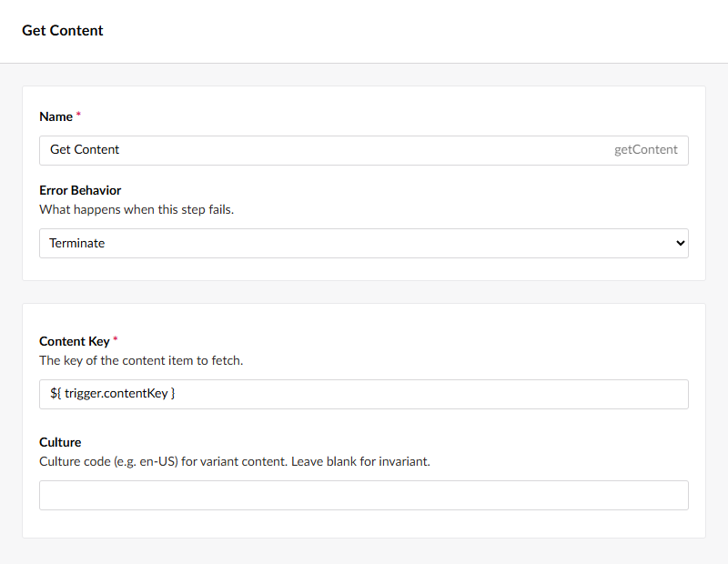The height and width of the screenshot is (564, 728).
Task: Click the 'Culture' label
Action: [60, 442]
